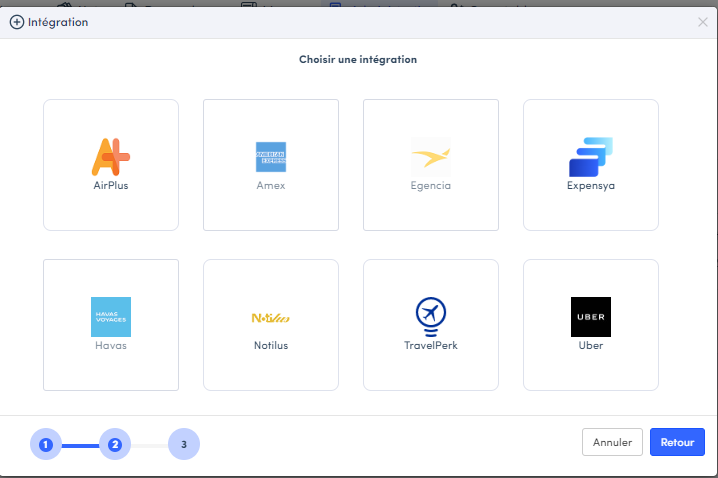Image resolution: width=718 pixels, height=478 pixels.
Task: Click the Havas label text
Action: pos(111,345)
